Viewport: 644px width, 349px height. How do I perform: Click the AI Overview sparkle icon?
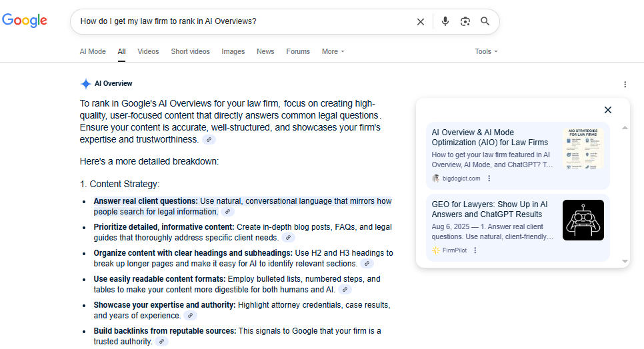(x=85, y=84)
